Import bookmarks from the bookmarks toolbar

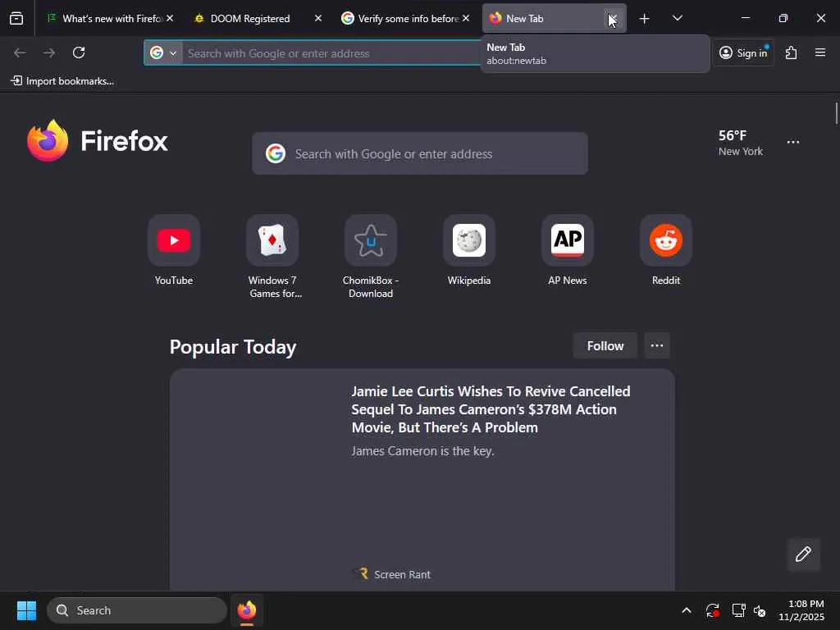tap(62, 81)
